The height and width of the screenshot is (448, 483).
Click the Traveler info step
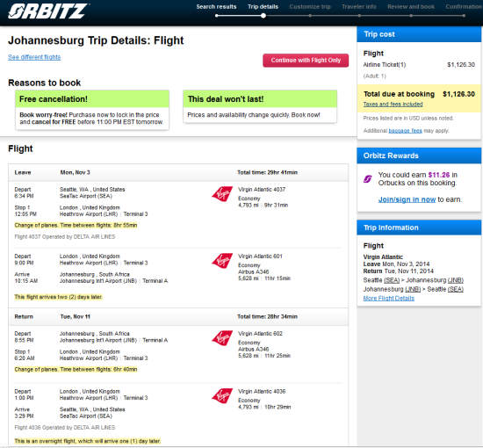tap(359, 7)
